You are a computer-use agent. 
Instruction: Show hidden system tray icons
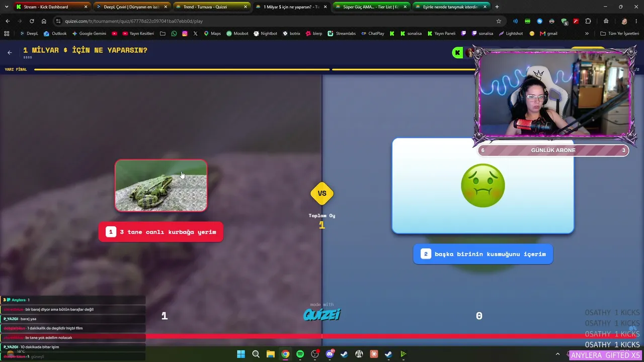[557, 354]
